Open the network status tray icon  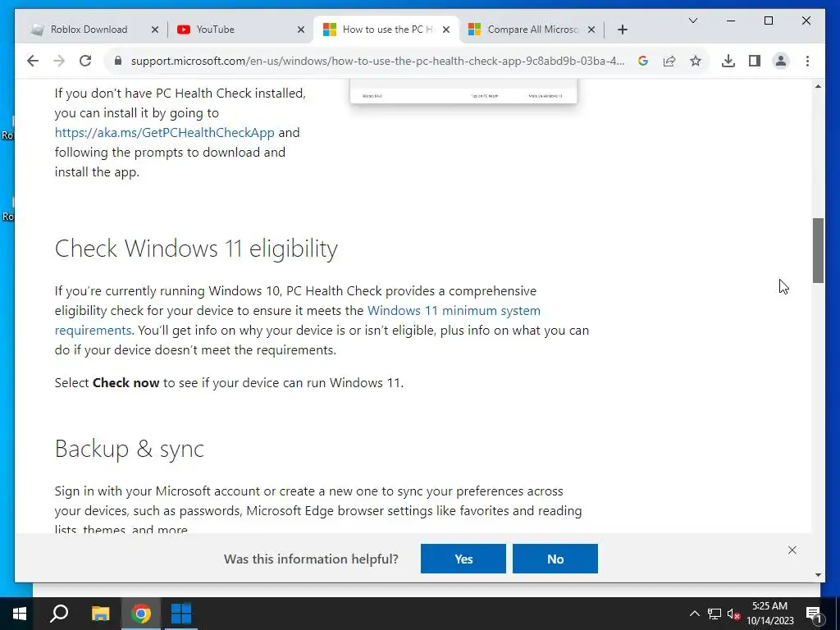click(x=714, y=614)
